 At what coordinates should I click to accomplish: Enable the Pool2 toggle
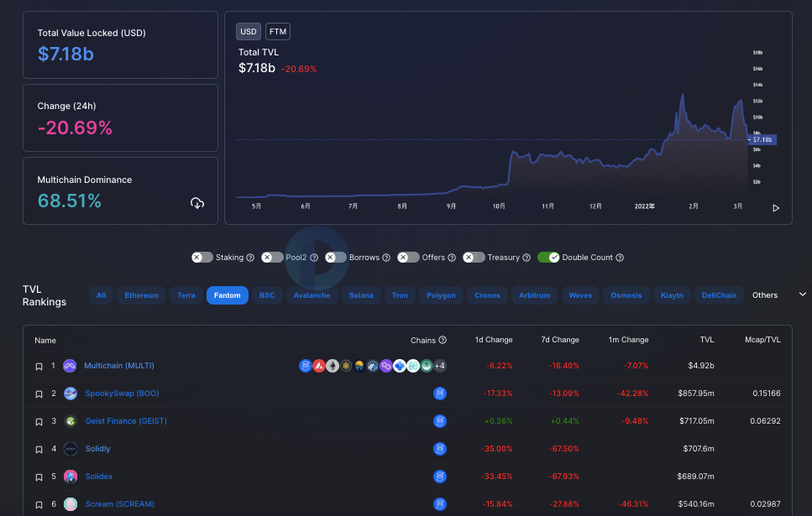click(272, 258)
